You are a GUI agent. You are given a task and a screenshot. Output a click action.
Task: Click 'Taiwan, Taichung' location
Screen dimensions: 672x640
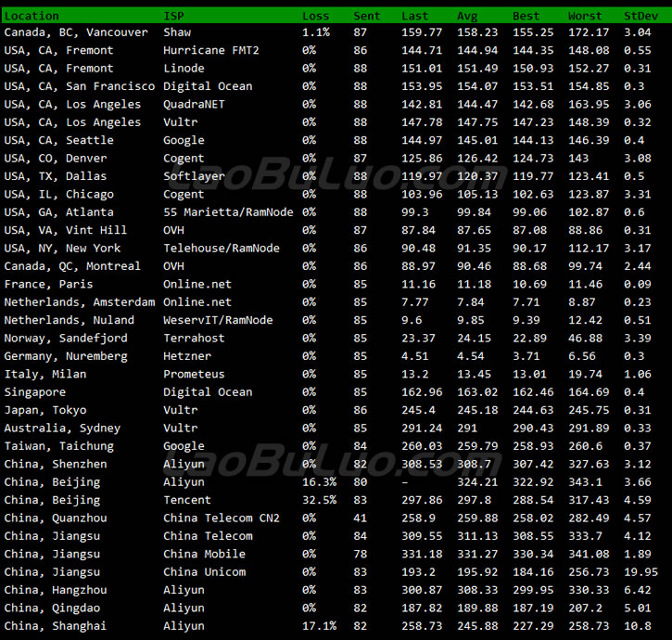click(58, 446)
